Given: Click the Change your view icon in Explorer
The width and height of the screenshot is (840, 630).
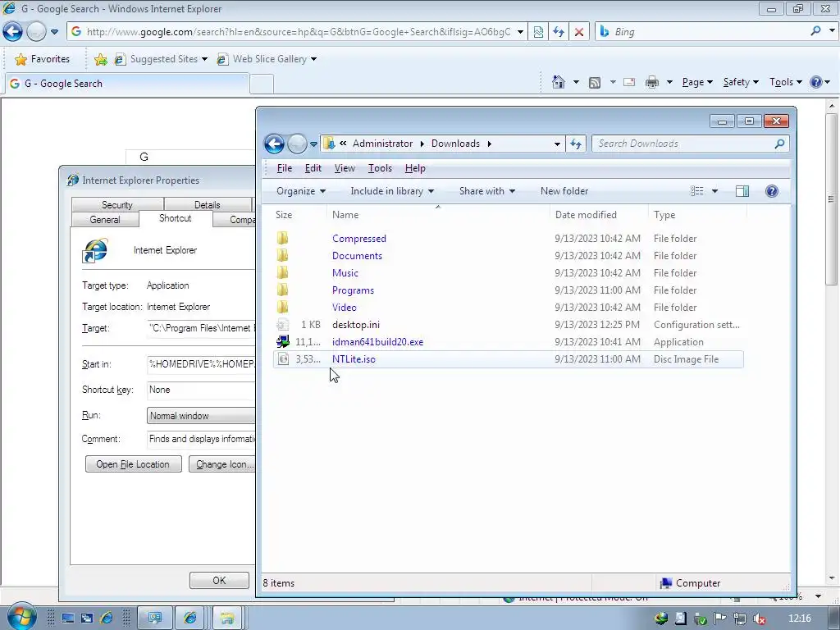Looking at the screenshot, I should 697,191.
